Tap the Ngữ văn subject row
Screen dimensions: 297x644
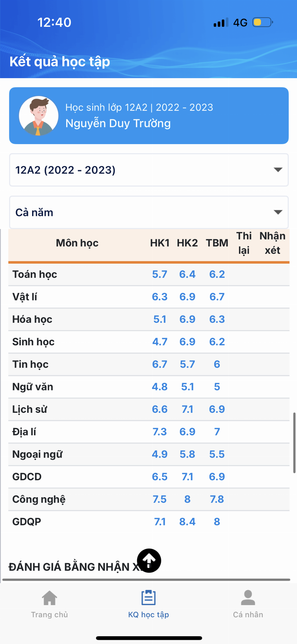click(x=149, y=387)
